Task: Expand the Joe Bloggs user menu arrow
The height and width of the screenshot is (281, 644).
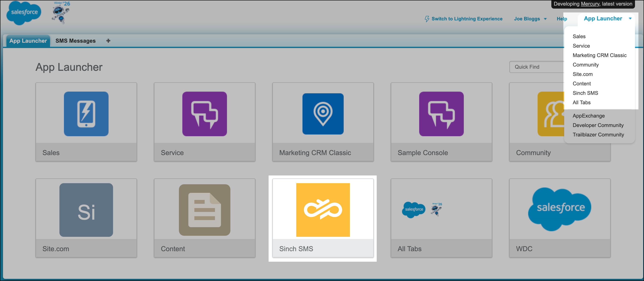Action: click(x=545, y=19)
